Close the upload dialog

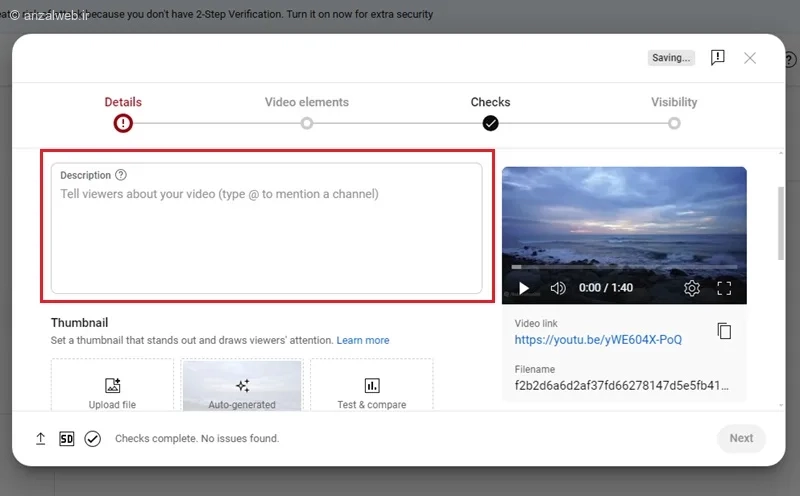pos(749,58)
